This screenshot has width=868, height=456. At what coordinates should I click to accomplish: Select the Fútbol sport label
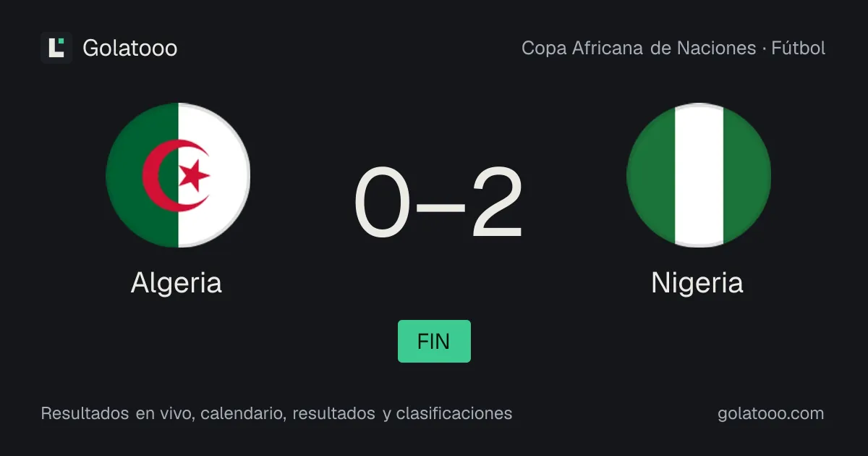click(x=799, y=48)
